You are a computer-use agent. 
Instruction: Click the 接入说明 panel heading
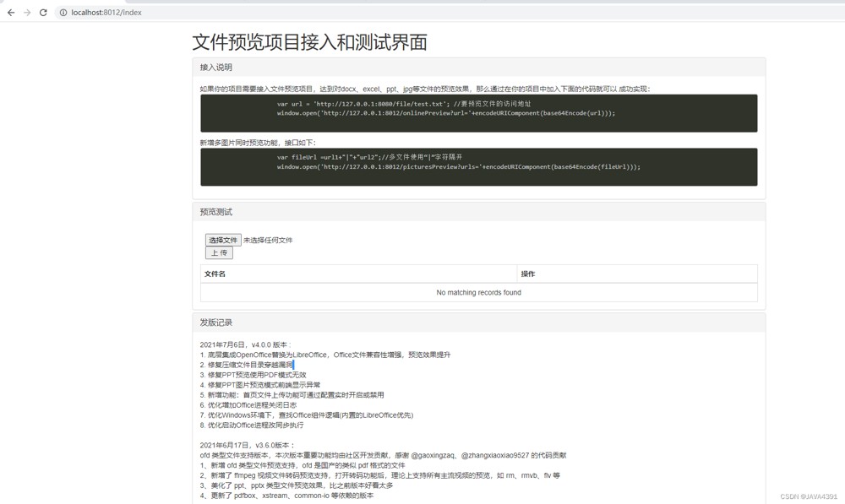click(216, 68)
